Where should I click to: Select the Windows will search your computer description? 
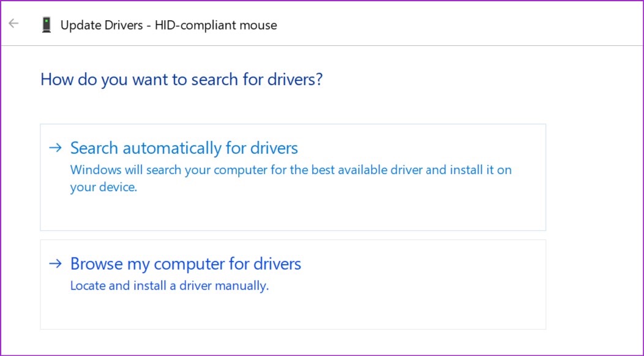pos(291,178)
